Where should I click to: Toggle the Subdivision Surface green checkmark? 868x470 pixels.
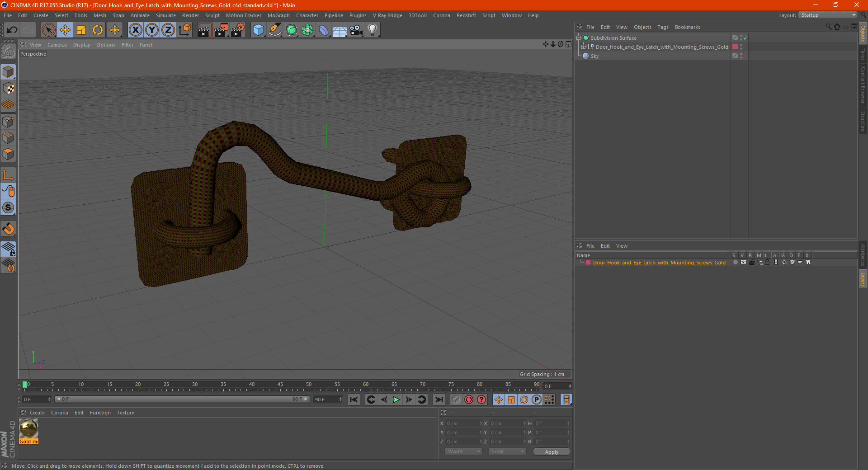745,38
